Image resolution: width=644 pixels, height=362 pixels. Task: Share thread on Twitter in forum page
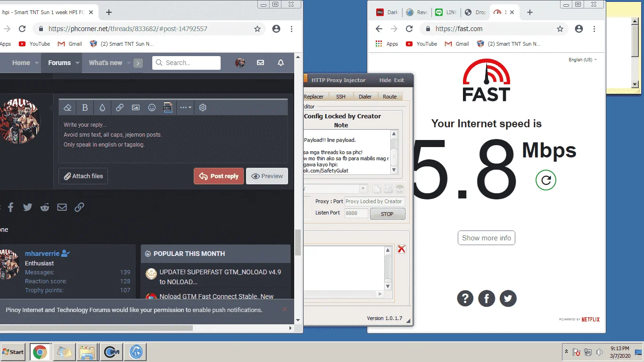(x=27, y=207)
